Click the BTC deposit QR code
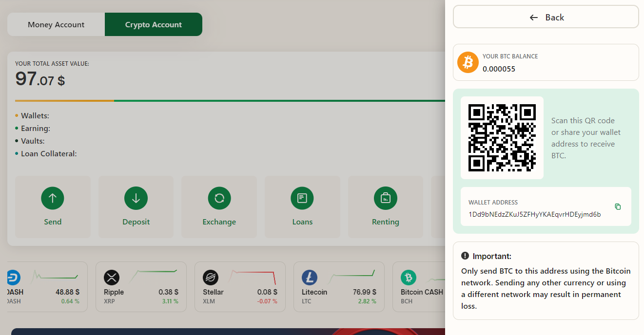 [502, 138]
